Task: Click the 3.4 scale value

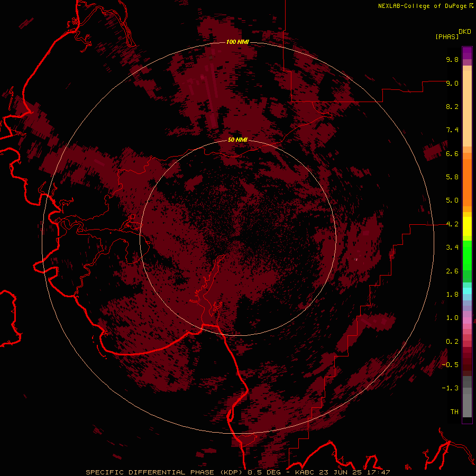Action: (452, 248)
